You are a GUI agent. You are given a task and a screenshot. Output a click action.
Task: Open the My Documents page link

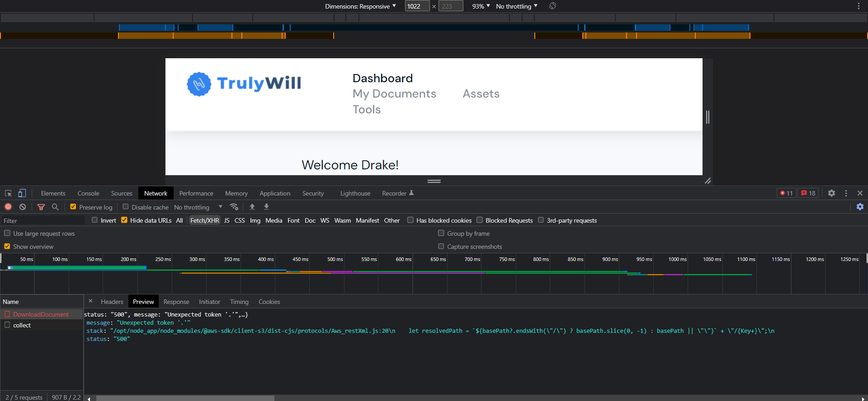394,94
